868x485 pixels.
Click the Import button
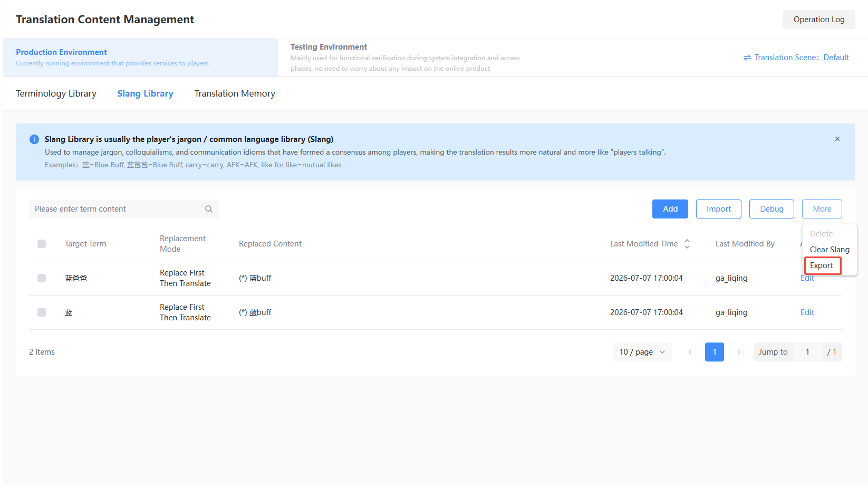click(x=719, y=209)
